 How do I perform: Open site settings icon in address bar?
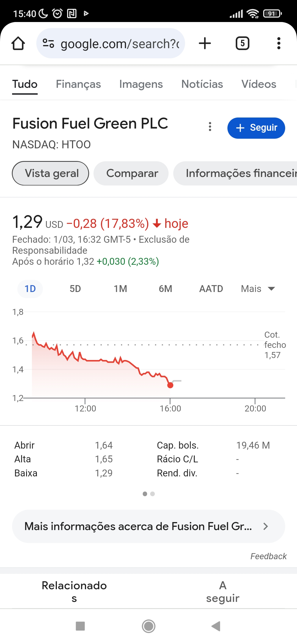coord(48,43)
